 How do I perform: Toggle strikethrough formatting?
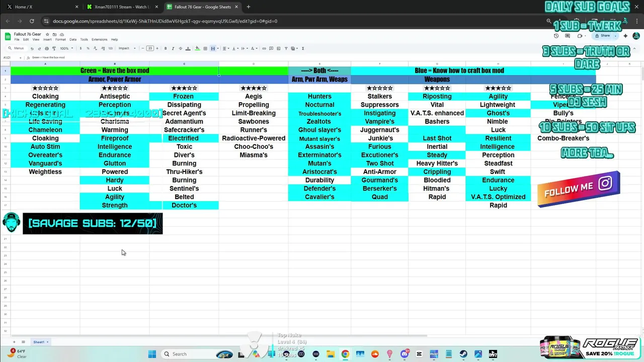click(x=181, y=48)
